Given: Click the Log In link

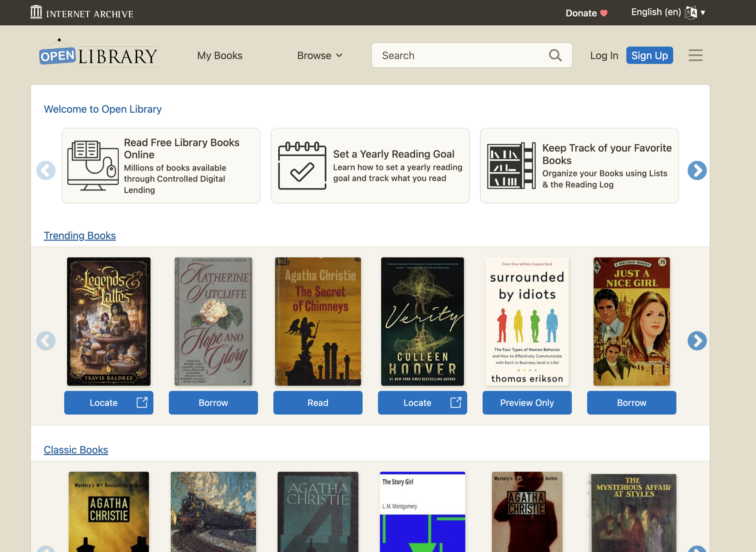Looking at the screenshot, I should 604,56.
